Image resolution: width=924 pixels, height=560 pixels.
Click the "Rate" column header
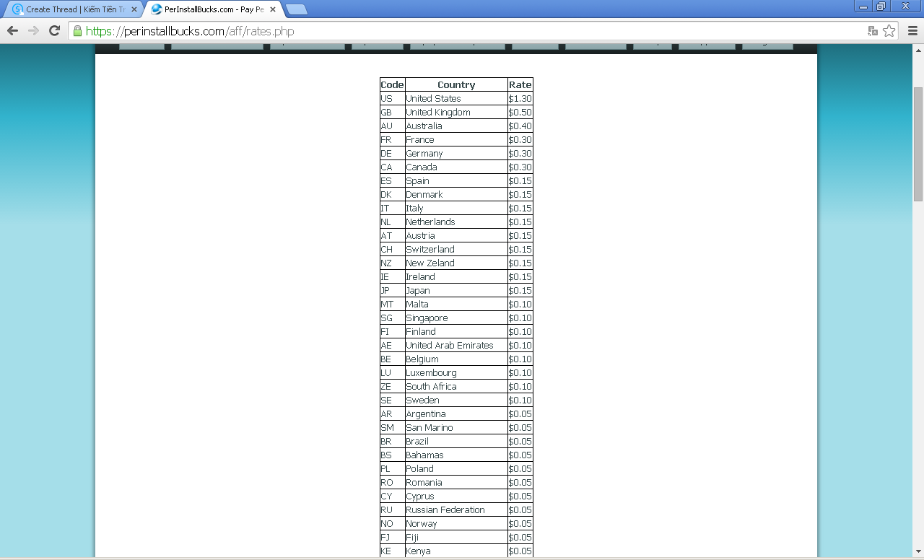[x=520, y=84]
